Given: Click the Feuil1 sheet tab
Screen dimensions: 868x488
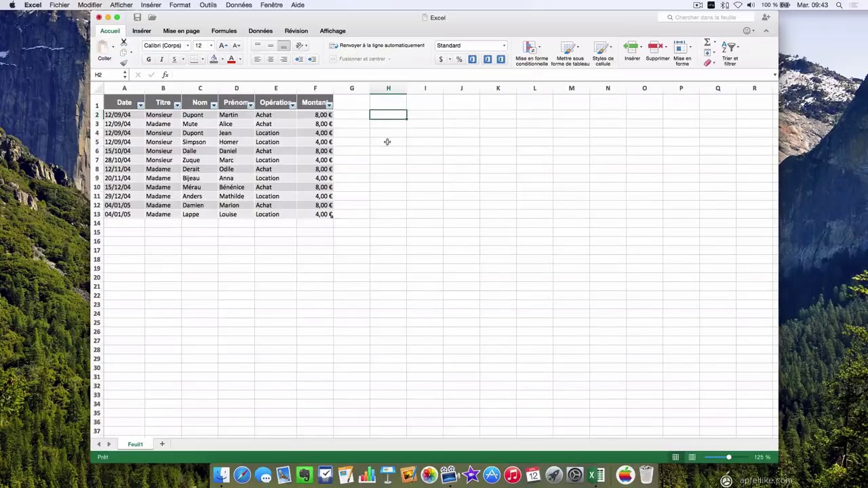Looking at the screenshot, I should tap(135, 444).
